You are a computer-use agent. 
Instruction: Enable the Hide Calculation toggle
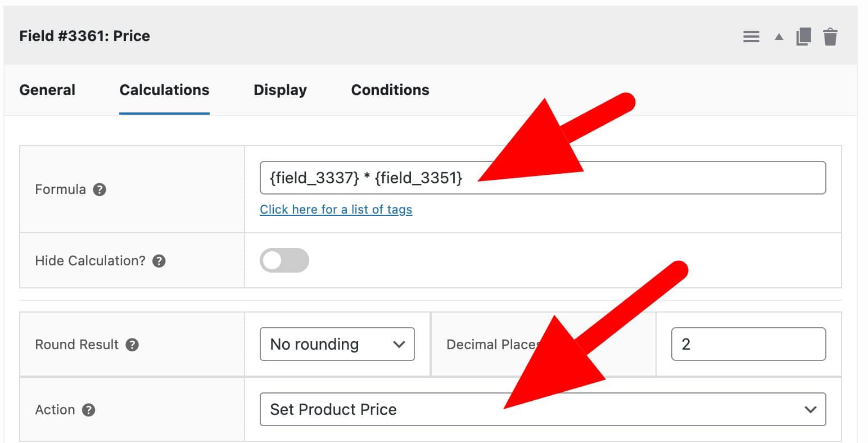[284, 260]
